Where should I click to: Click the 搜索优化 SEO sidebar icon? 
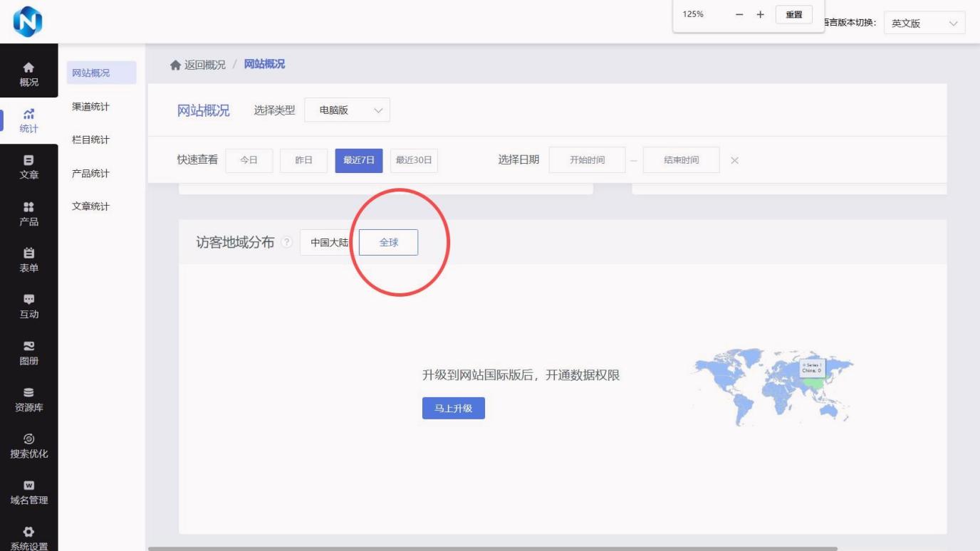(28, 446)
